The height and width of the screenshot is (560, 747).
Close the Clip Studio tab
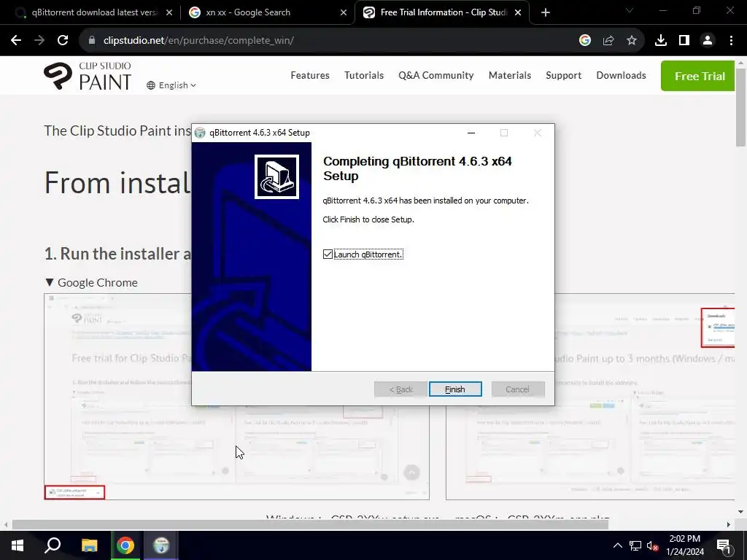pyautogui.click(x=518, y=13)
